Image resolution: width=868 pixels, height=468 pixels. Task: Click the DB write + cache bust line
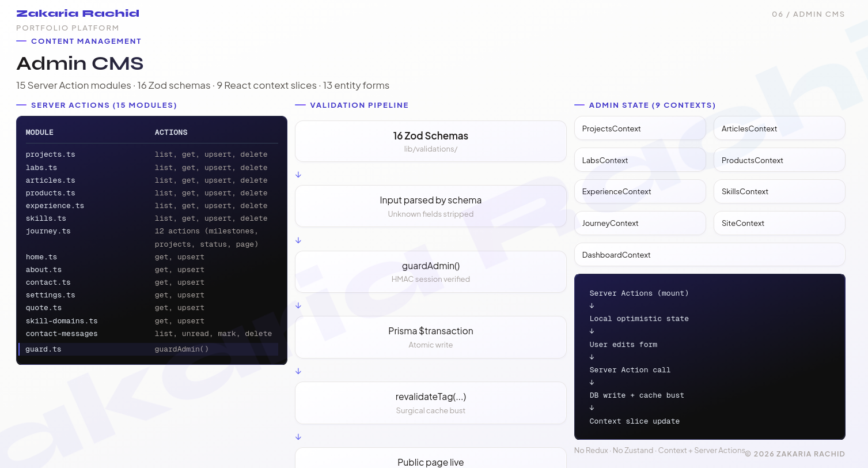636,395
